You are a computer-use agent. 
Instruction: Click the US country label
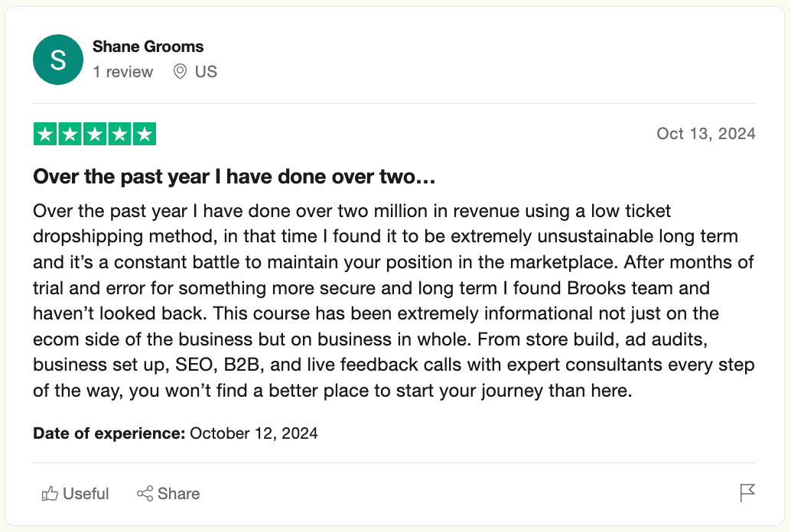tap(206, 72)
